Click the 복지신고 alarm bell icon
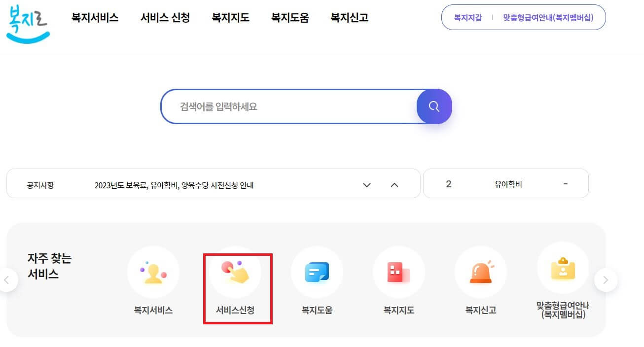This screenshot has height=347, width=644. pyautogui.click(x=481, y=272)
